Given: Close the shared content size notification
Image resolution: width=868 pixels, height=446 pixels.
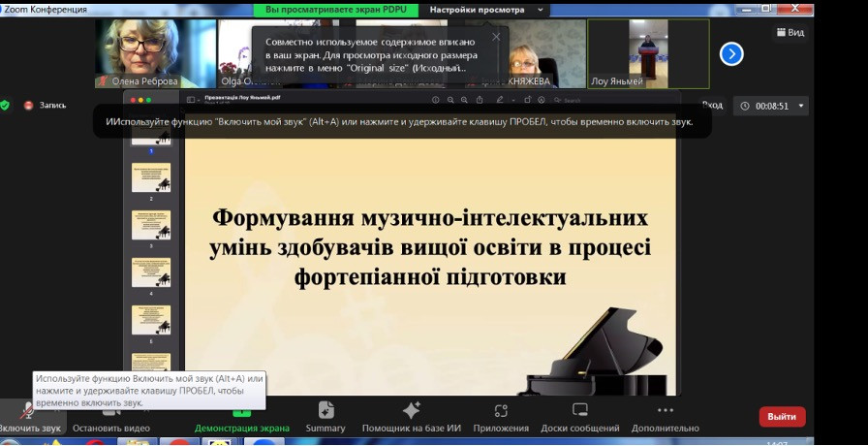Looking at the screenshot, I should (x=496, y=37).
